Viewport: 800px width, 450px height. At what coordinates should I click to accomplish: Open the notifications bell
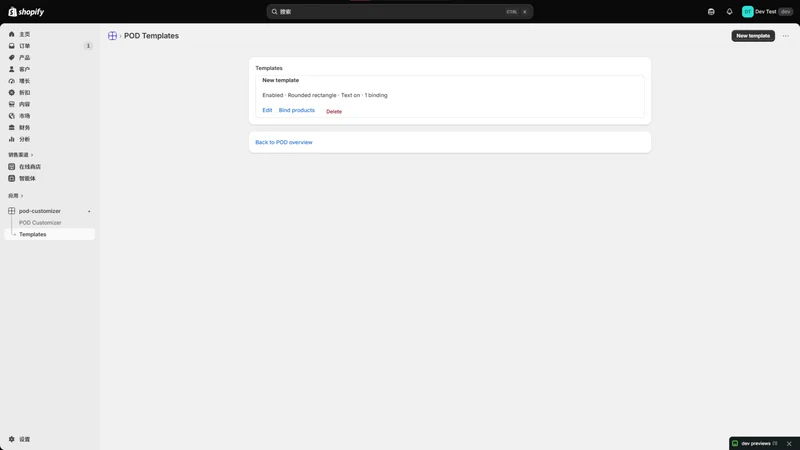click(729, 12)
